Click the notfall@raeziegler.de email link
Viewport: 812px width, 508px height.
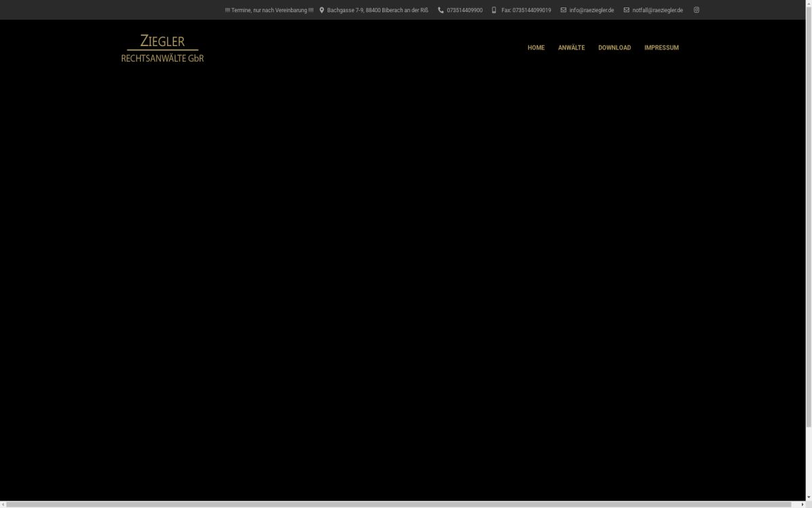click(x=657, y=10)
